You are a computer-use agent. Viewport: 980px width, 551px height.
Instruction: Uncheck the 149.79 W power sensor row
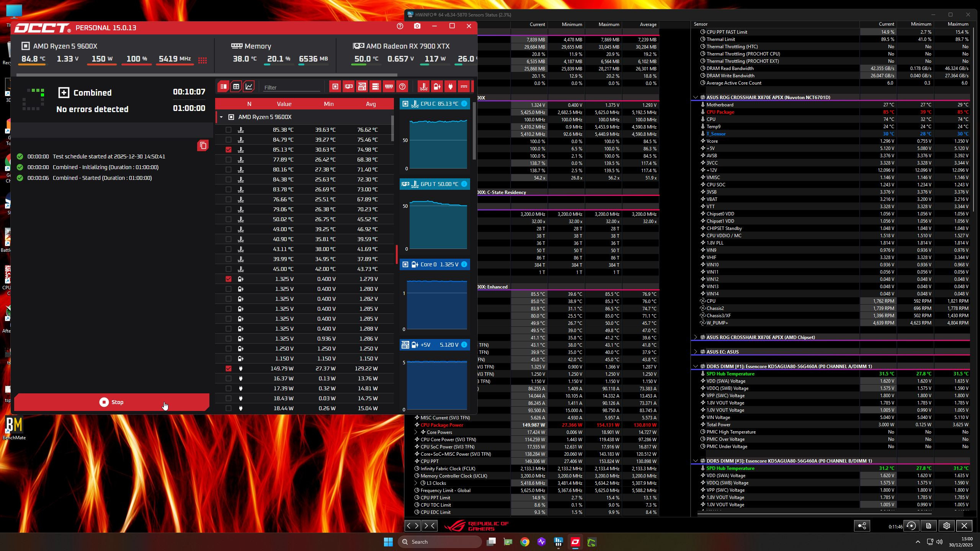[x=229, y=368]
